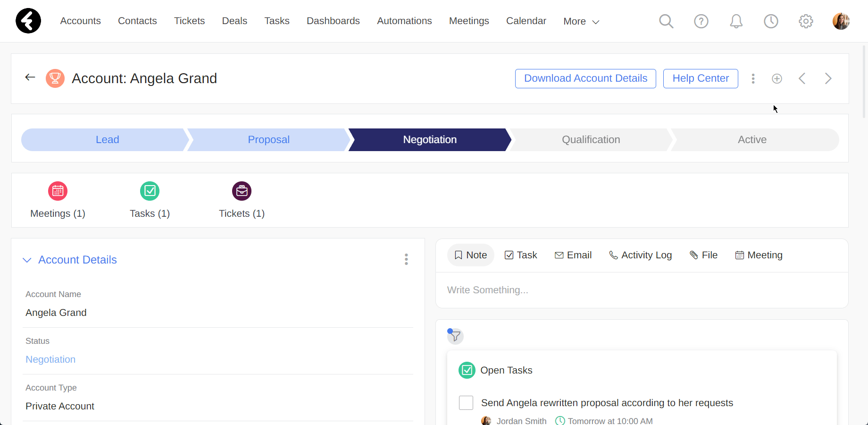Select the Qualification pipeline stage
Image resolution: width=868 pixels, height=425 pixels.
[x=591, y=140]
